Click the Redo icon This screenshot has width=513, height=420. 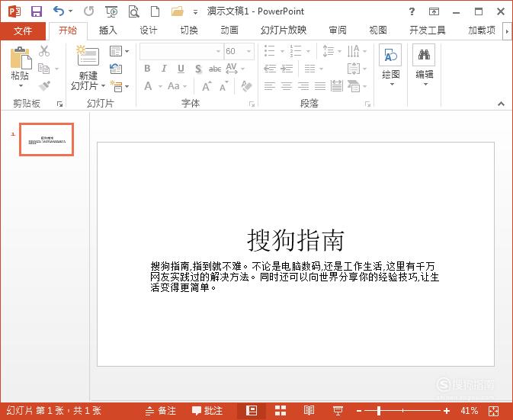click(x=88, y=11)
